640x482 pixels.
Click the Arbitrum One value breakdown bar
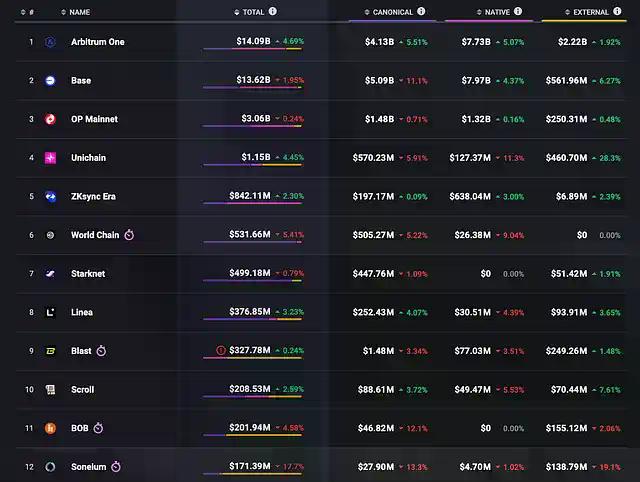point(253,49)
